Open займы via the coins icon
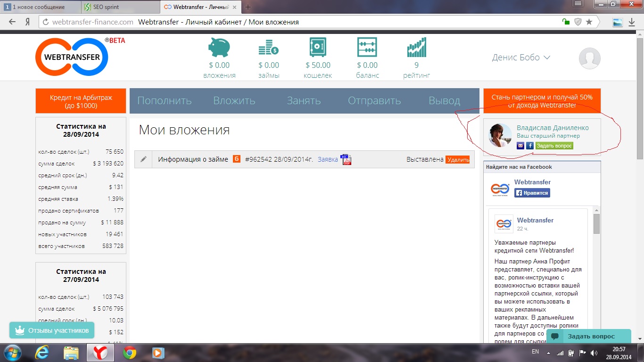The width and height of the screenshot is (644, 362). pos(268,48)
